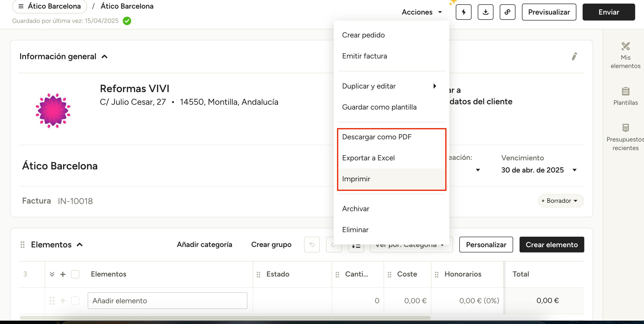Collapse the Información general section

(104, 57)
